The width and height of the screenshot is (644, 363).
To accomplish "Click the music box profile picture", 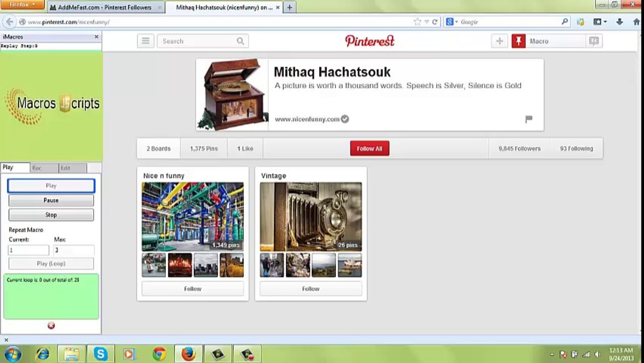I will (232, 94).
